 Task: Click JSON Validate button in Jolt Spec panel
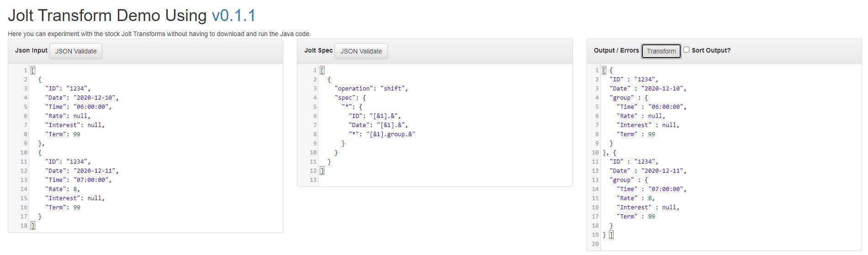click(x=361, y=51)
